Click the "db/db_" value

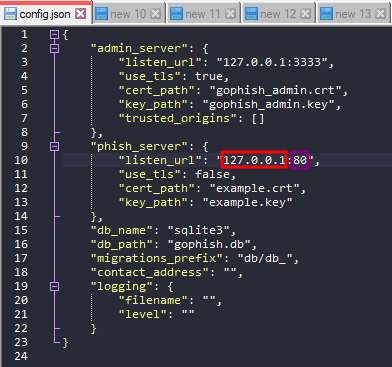[265, 258]
